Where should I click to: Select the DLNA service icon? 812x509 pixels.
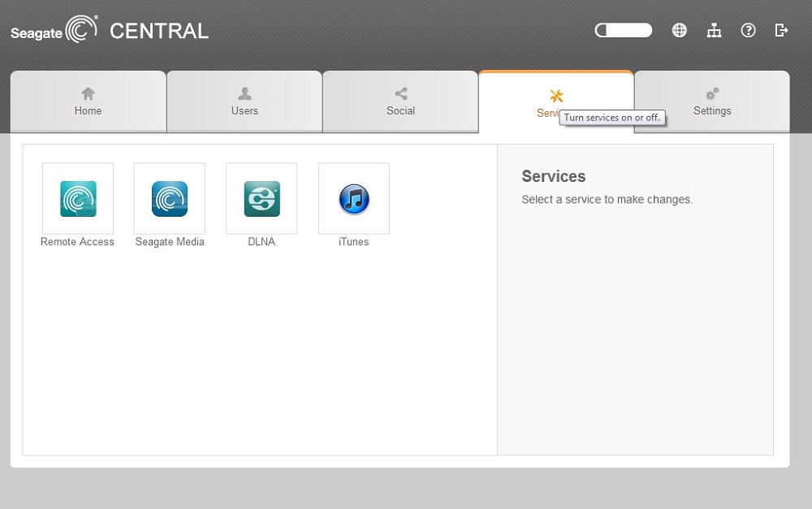tap(261, 198)
